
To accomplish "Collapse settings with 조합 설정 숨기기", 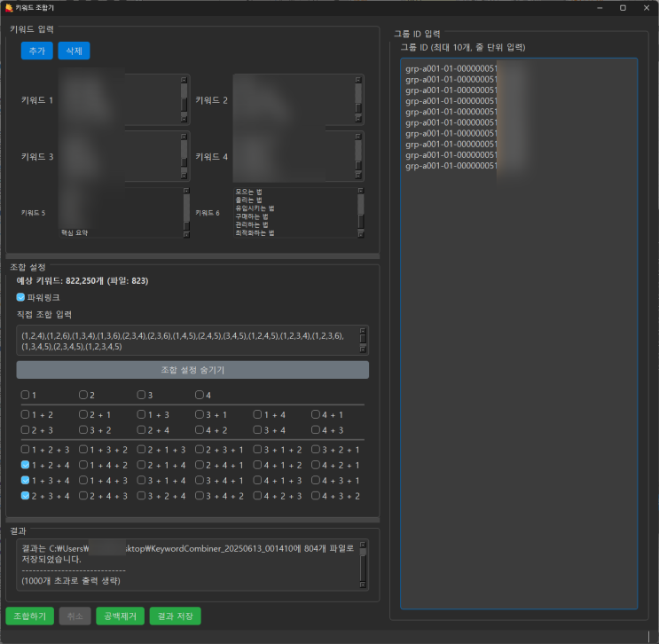I will click(192, 370).
